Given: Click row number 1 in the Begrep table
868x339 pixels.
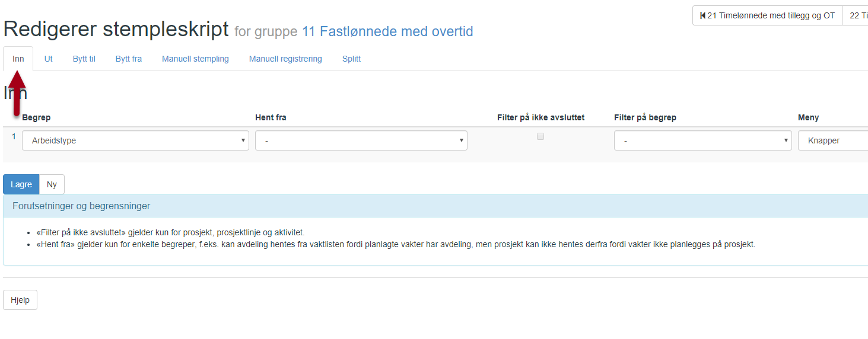Looking at the screenshot, I should point(14,136).
